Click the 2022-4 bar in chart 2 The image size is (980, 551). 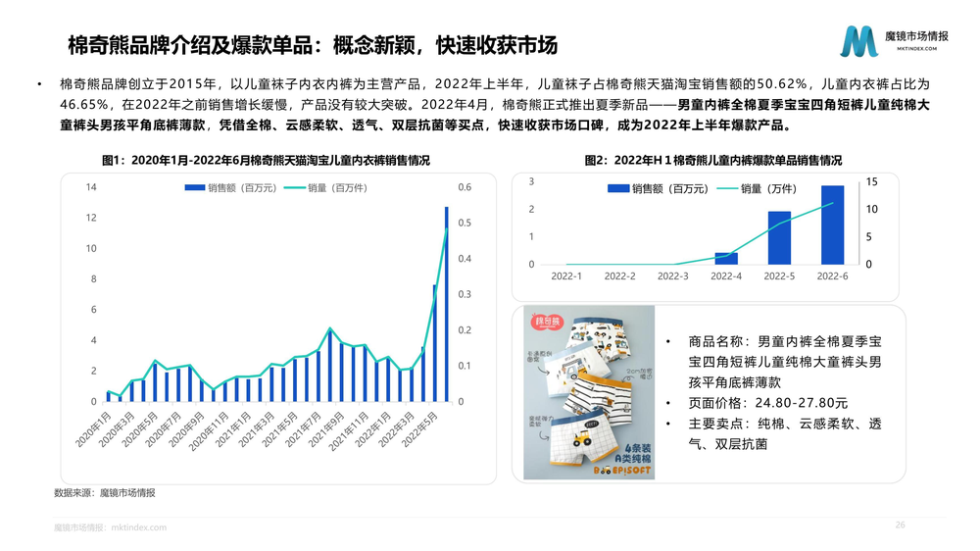tap(726, 258)
